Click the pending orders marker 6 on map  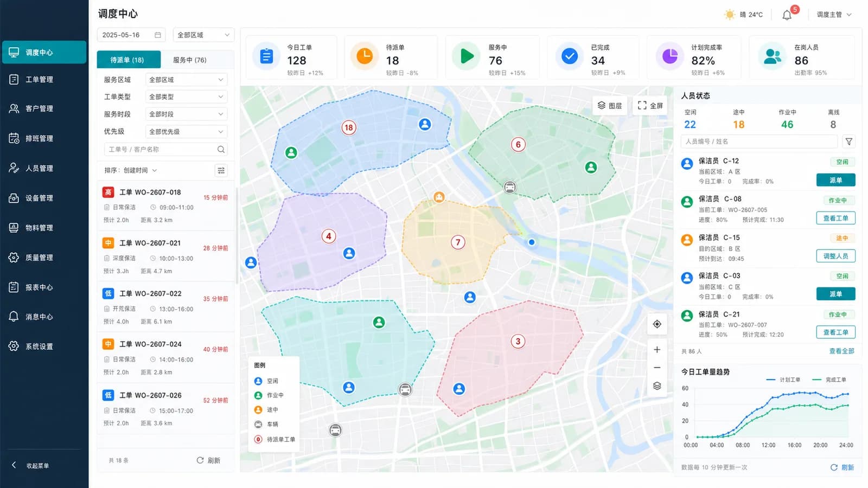coord(518,144)
